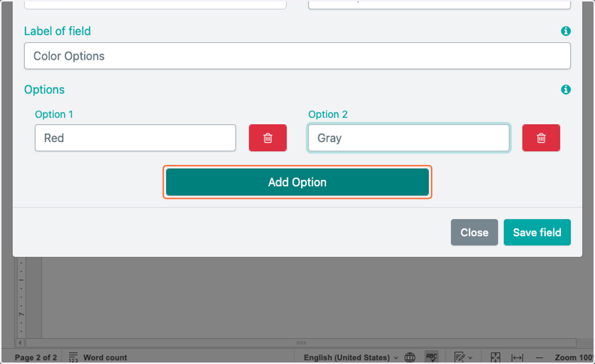Edit the Option 2 input containing Gray

click(x=409, y=138)
